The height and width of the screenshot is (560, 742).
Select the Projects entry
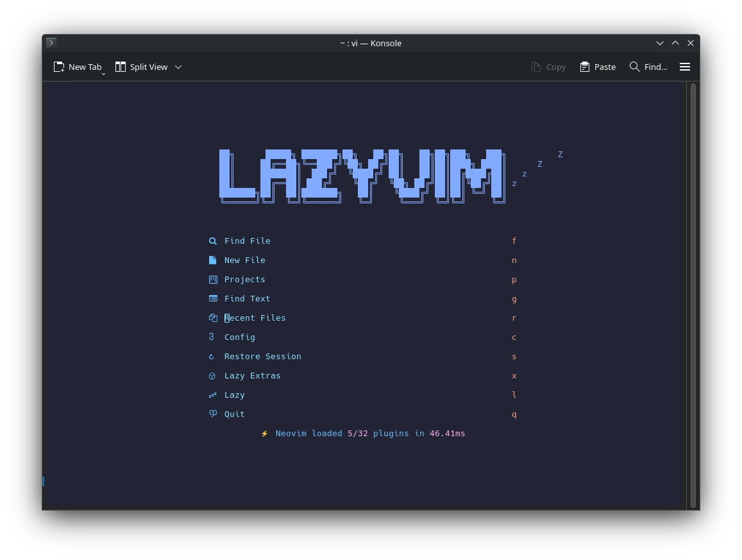click(363, 280)
